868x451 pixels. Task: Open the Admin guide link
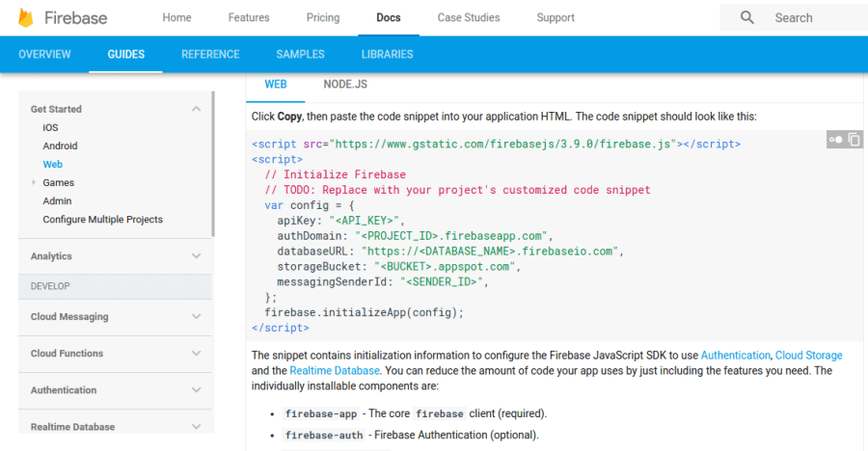(x=57, y=200)
